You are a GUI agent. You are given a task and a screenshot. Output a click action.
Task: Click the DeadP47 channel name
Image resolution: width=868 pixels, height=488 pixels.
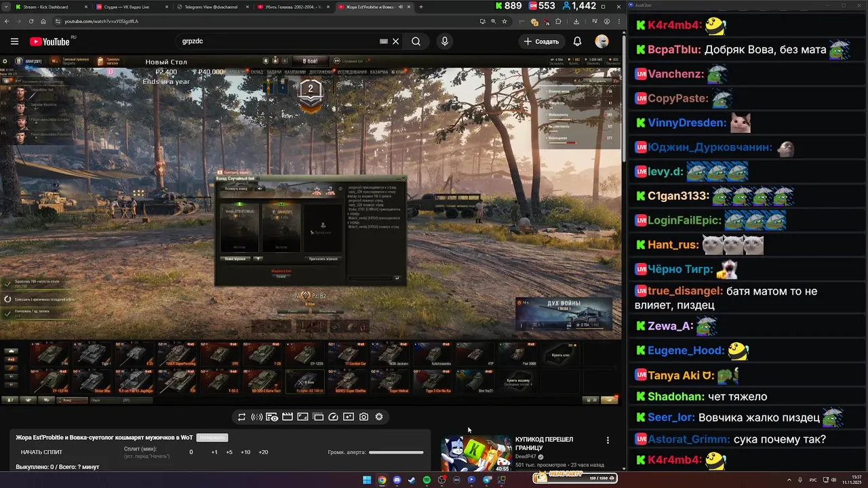[526, 457]
